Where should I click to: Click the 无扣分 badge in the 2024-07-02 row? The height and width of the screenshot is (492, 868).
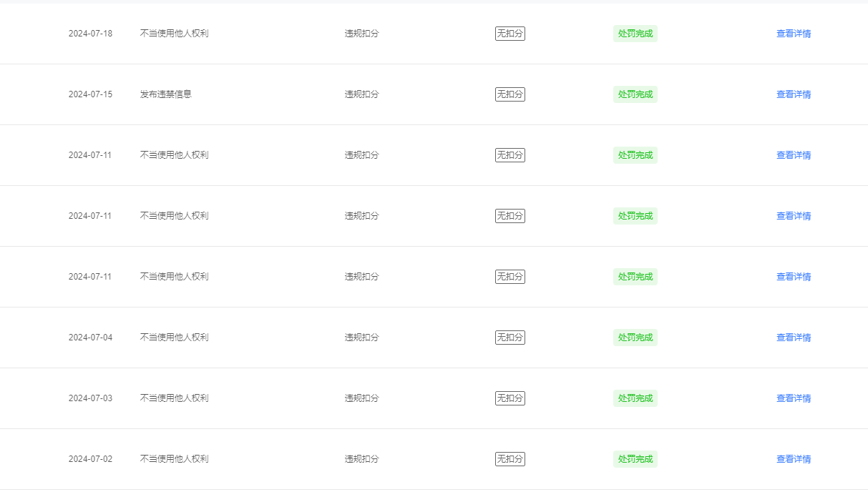pyautogui.click(x=510, y=459)
